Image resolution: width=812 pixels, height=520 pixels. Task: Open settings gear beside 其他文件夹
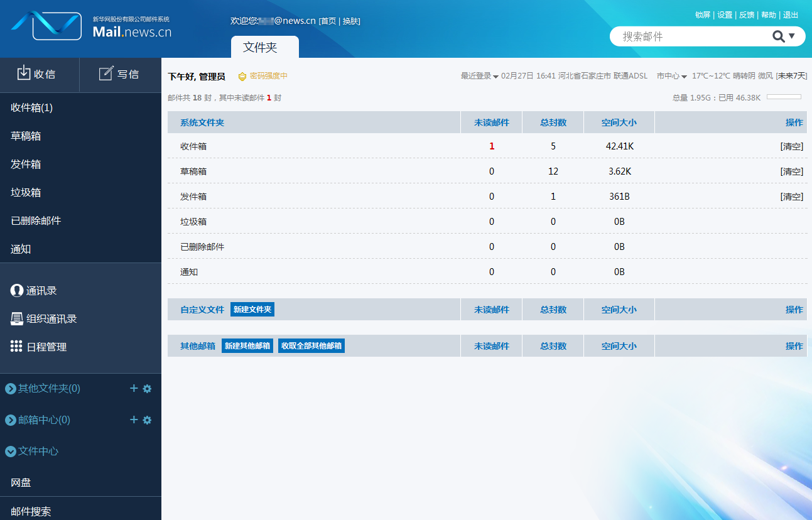tap(147, 389)
